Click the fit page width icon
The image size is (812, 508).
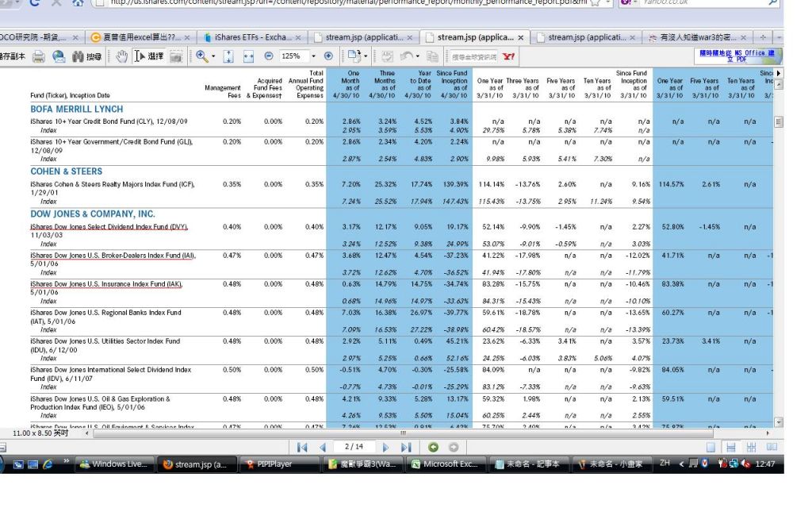(x=248, y=56)
